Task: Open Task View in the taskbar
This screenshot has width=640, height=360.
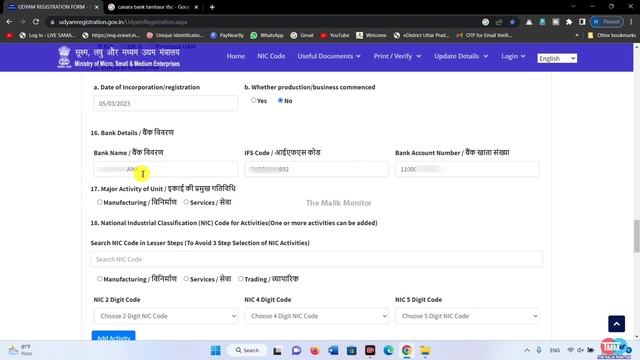Action: [278, 350]
